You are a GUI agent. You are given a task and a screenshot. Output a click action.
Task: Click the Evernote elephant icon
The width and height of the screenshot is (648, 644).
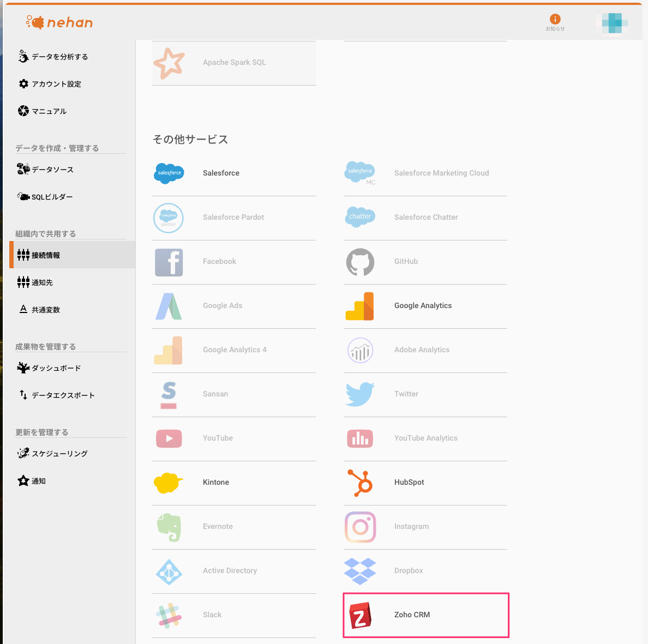169,527
